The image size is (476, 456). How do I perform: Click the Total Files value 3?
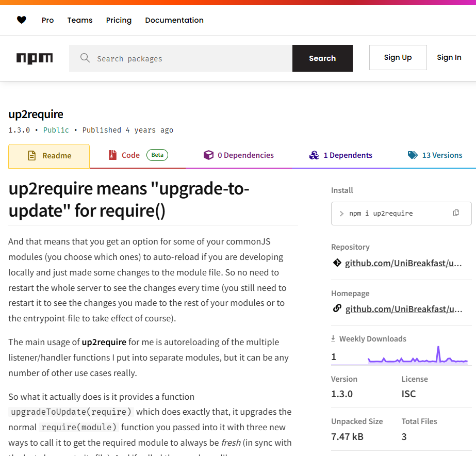[x=404, y=436]
